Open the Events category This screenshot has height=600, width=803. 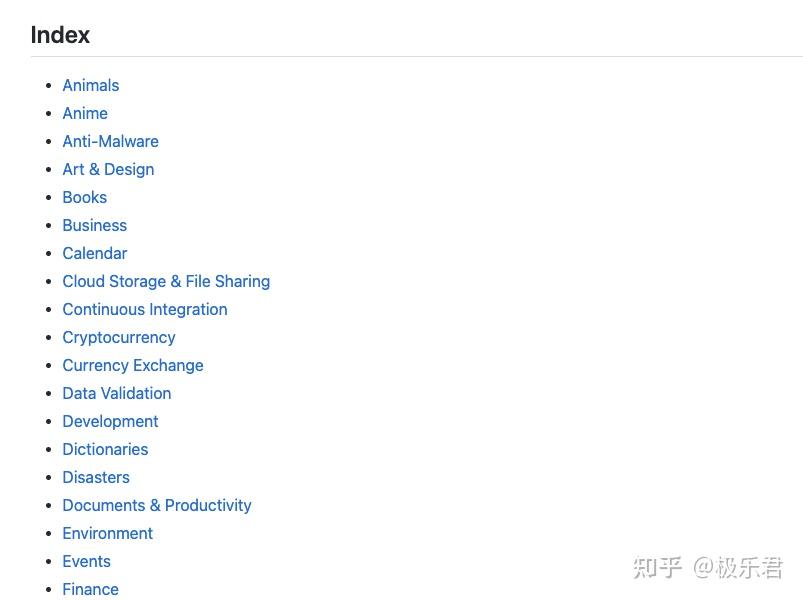click(86, 561)
